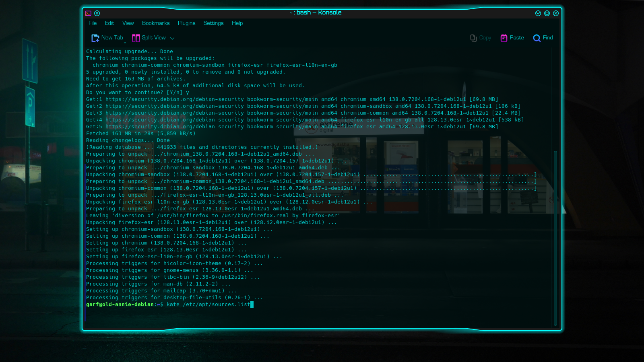Click the Get:5 firefox-esr download line
This screenshot has width=644, height=362.
click(x=292, y=127)
